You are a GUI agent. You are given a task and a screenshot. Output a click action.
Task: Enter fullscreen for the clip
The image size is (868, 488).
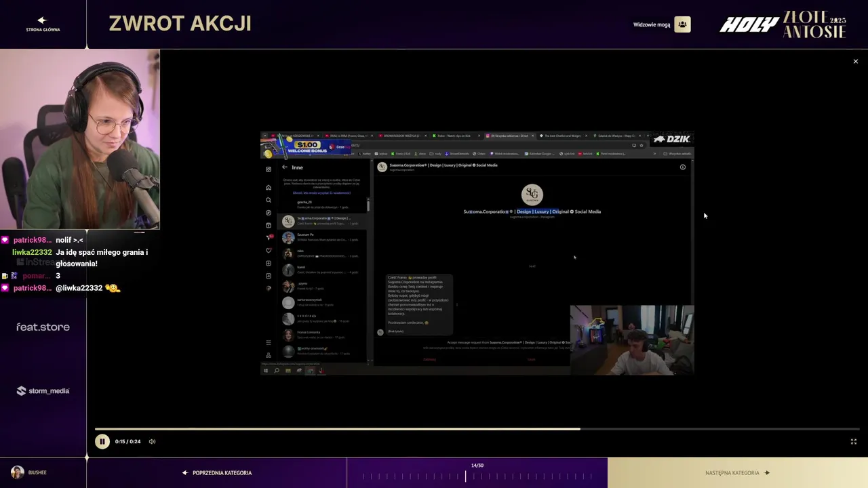tap(854, 442)
